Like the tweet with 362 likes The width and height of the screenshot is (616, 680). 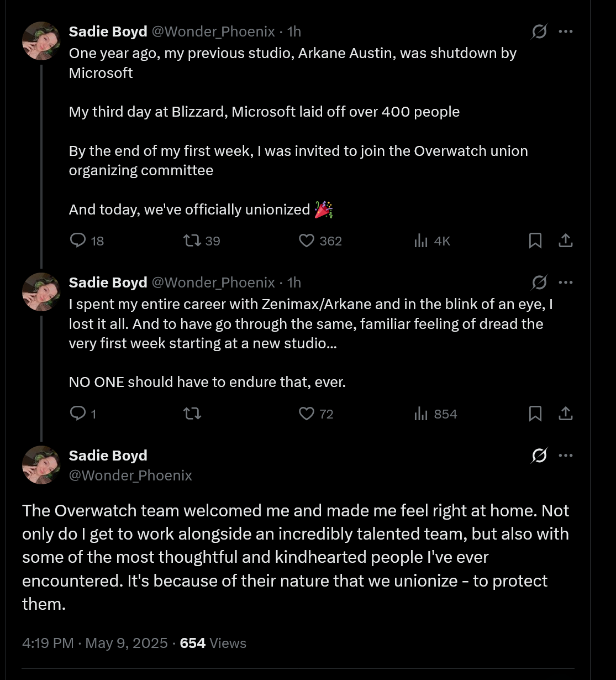point(307,240)
